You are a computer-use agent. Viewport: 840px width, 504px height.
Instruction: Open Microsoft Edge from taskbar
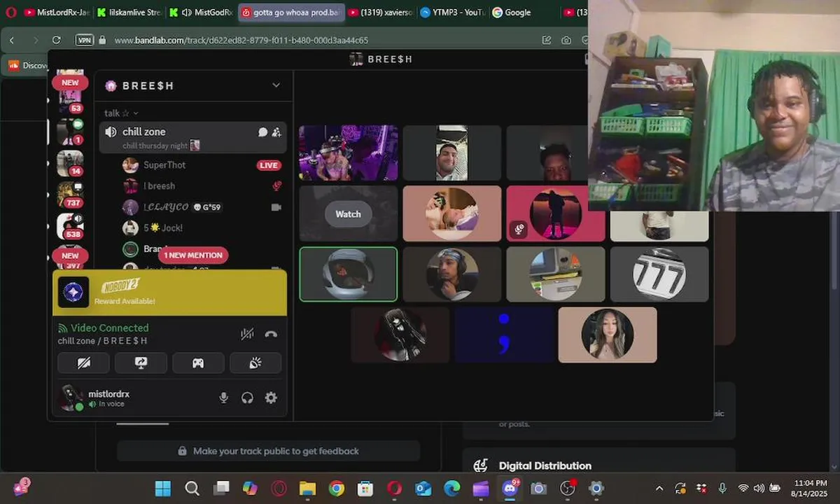(452, 488)
